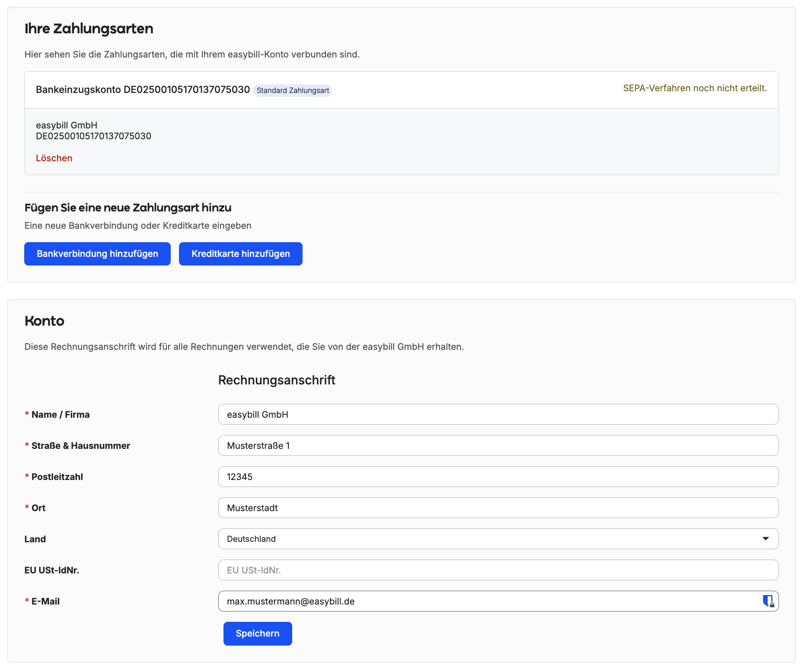Click the Diese Rechnungsanschrift wird für alle Rechnungen description
Screen dimensions: 804x672
point(244,347)
